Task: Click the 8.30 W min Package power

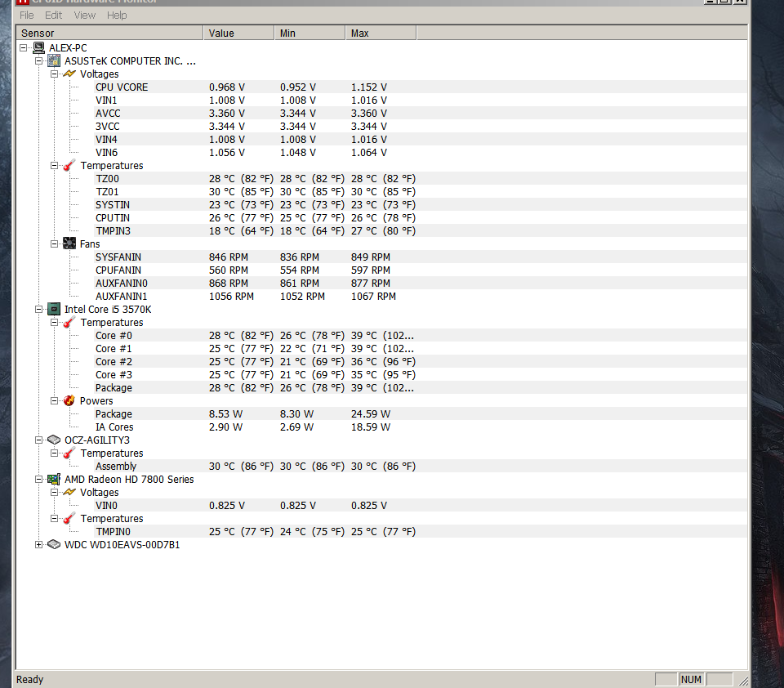Action: tap(296, 413)
